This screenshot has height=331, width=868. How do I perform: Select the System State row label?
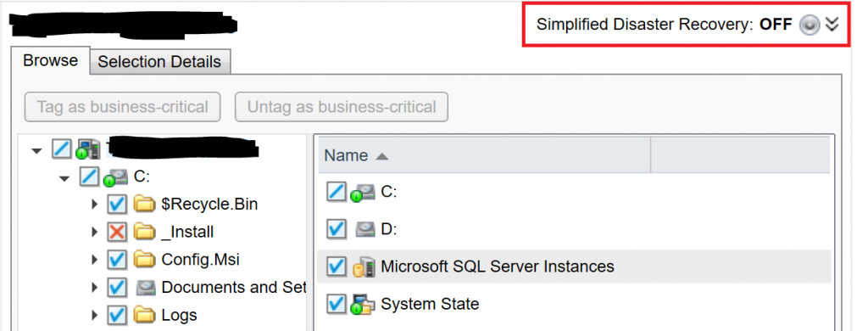pos(430,305)
